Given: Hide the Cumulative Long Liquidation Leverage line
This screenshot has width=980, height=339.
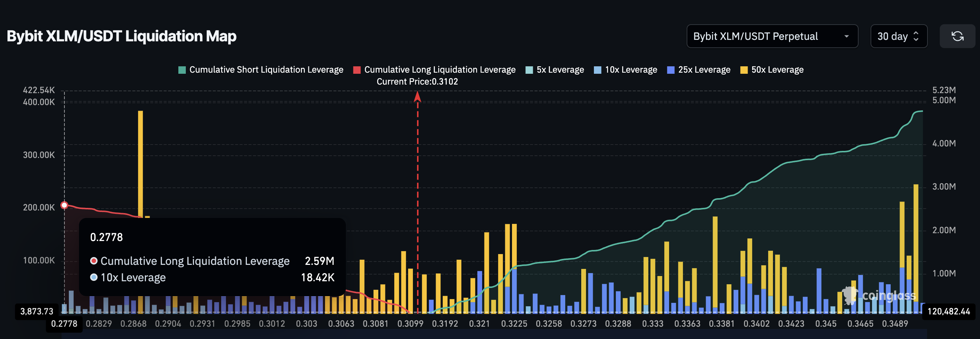Looking at the screenshot, I should (439, 70).
